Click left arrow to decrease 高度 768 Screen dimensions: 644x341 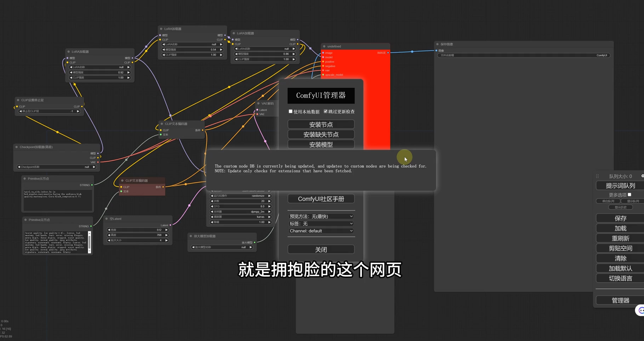[x=109, y=235]
